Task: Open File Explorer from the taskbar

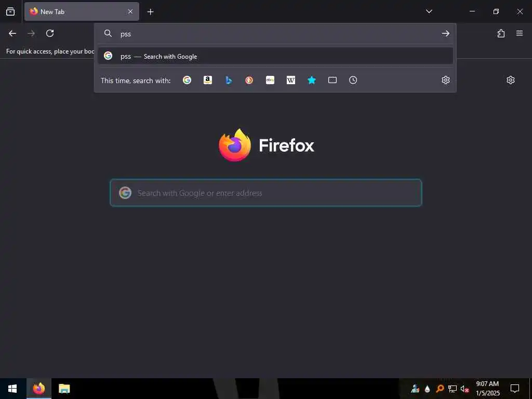Action: (x=64, y=389)
